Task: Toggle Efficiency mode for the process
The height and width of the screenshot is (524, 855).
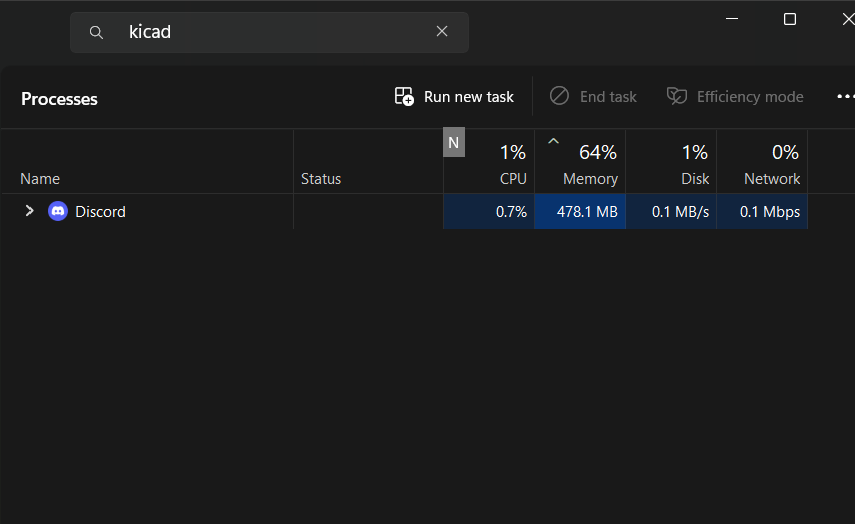Action: pyautogui.click(x=735, y=97)
